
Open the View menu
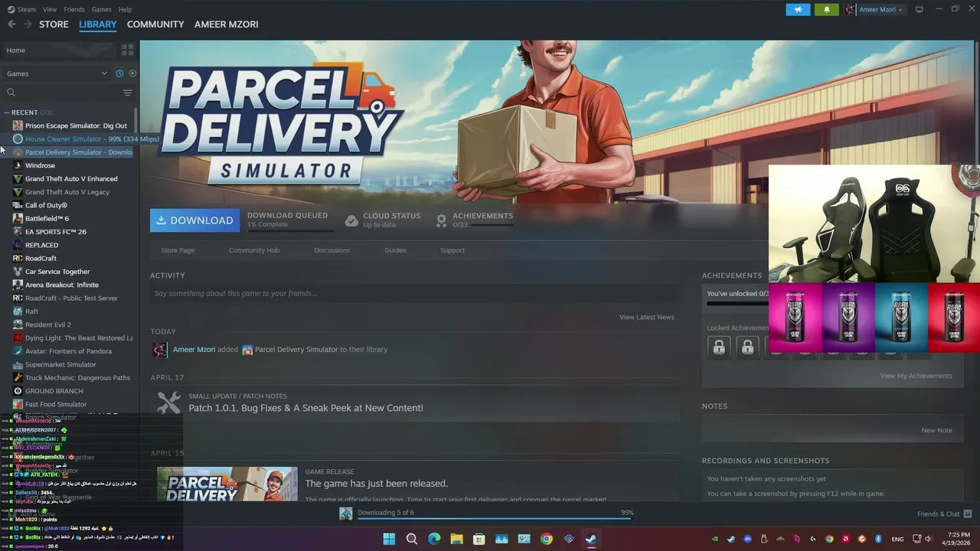tap(50, 9)
